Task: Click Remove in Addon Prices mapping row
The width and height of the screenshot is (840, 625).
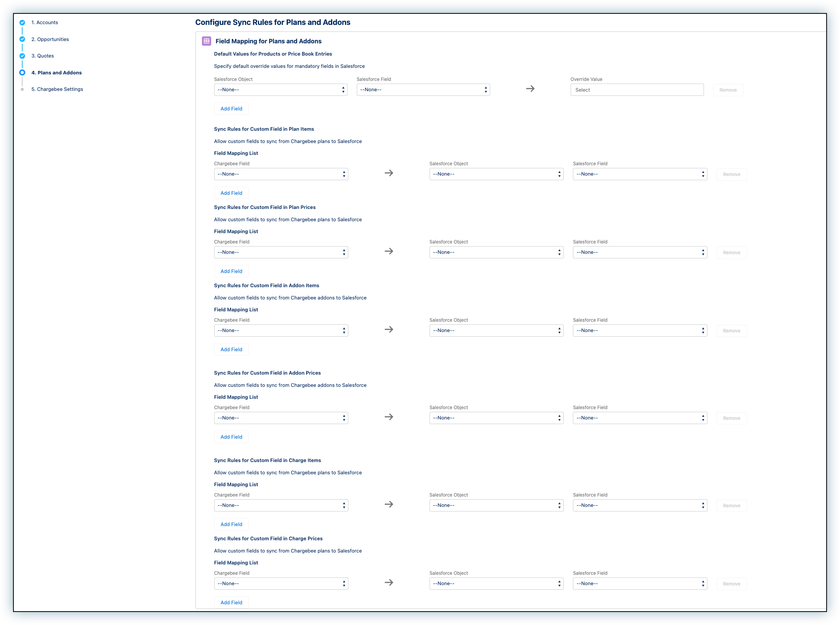Action: click(732, 418)
